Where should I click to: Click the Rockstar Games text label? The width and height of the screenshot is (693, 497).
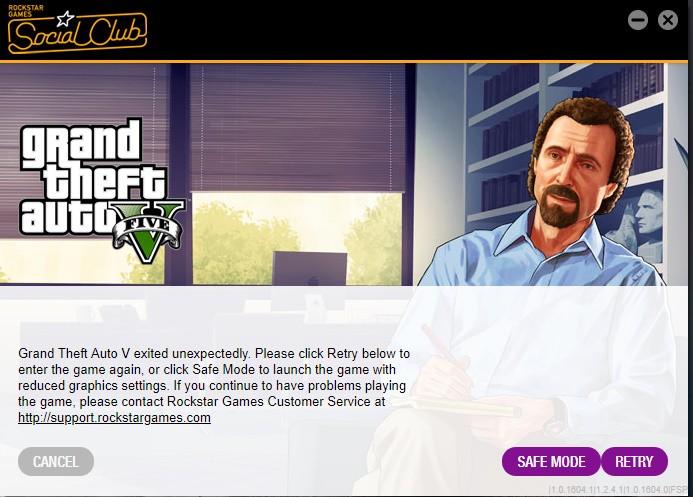click(26, 11)
